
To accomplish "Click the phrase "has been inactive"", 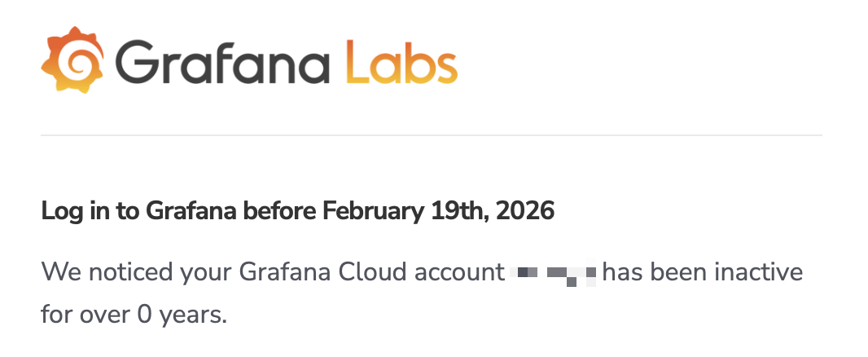I will (702, 271).
